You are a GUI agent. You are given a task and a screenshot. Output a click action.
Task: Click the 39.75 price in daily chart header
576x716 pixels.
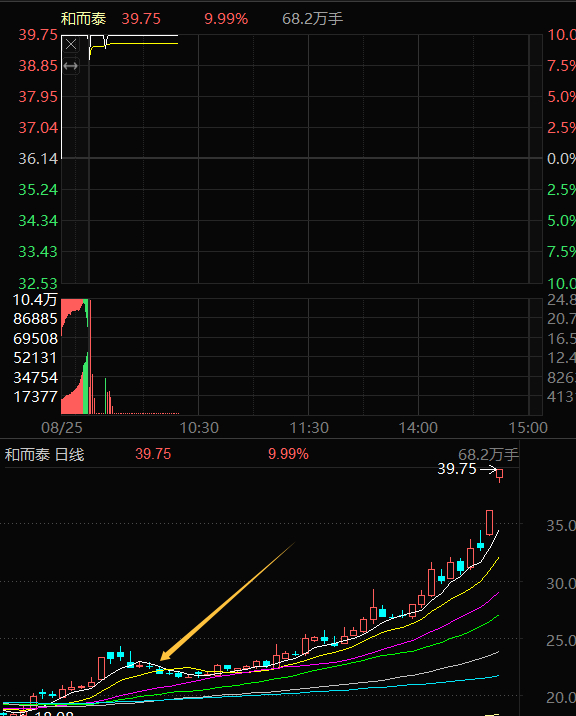(153, 454)
